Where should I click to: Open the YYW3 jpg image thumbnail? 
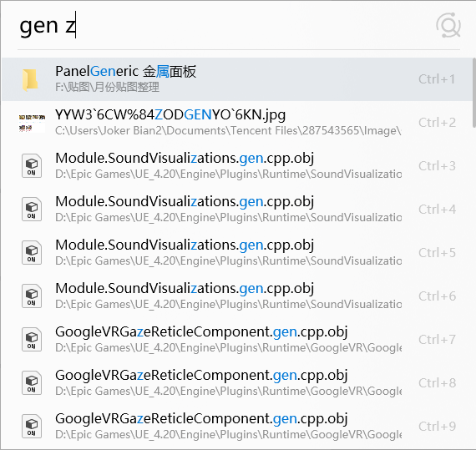32,123
